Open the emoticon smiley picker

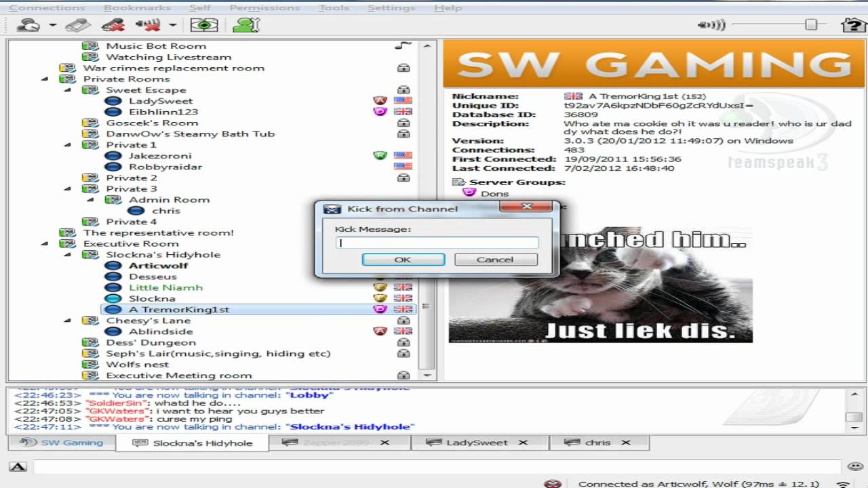[854, 466]
